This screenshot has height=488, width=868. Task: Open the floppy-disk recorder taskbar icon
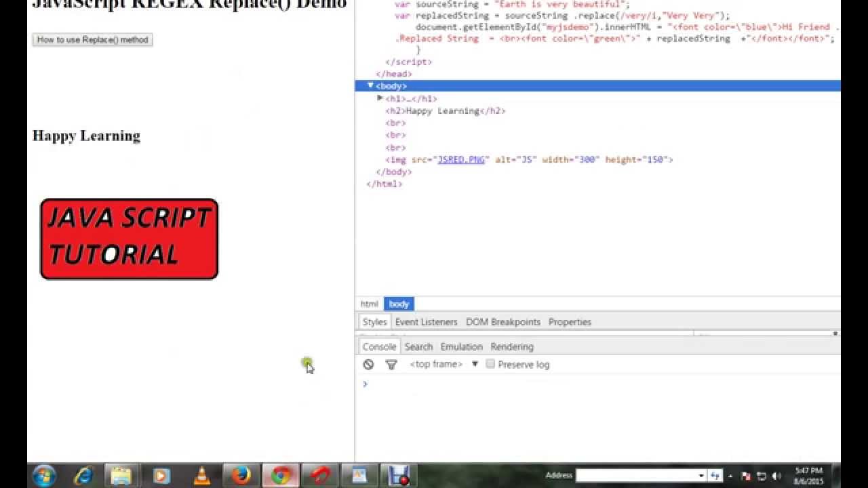[399, 476]
